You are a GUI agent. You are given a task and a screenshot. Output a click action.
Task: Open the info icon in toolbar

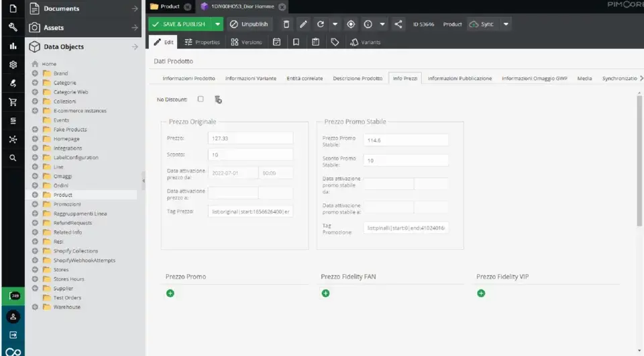(x=368, y=24)
